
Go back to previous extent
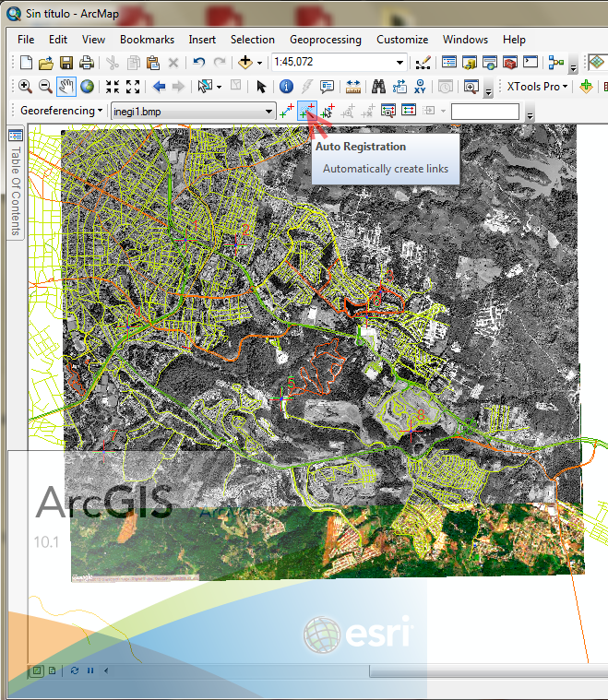(x=159, y=87)
